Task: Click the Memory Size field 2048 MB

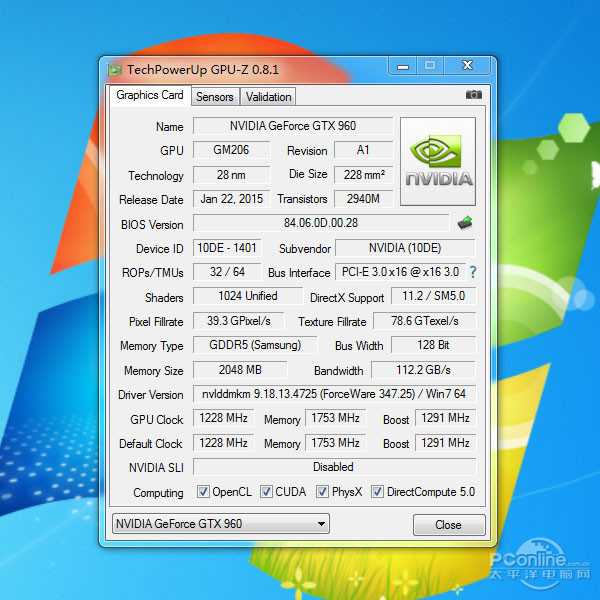Action: [x=240, y=370]
